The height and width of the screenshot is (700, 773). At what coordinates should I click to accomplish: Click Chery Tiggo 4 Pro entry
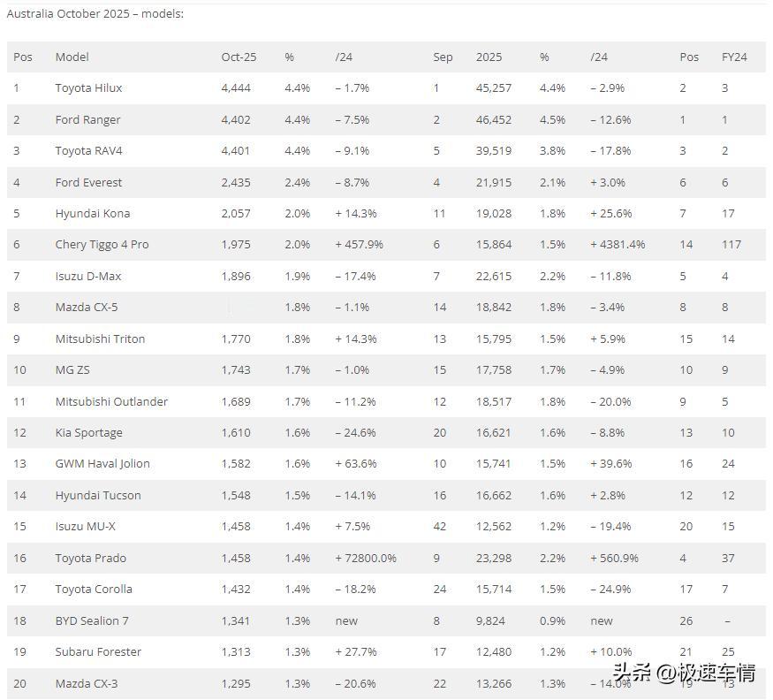[102, 245]
